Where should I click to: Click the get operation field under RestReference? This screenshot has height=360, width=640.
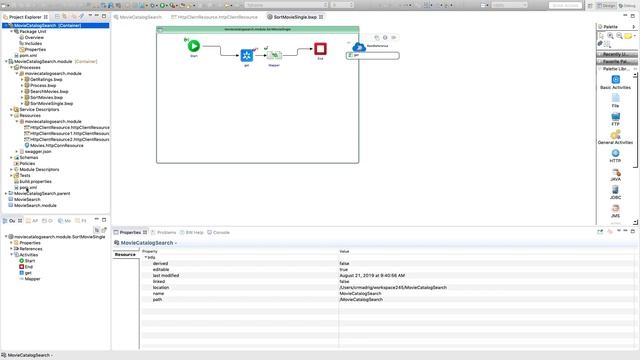coord(373,55)
